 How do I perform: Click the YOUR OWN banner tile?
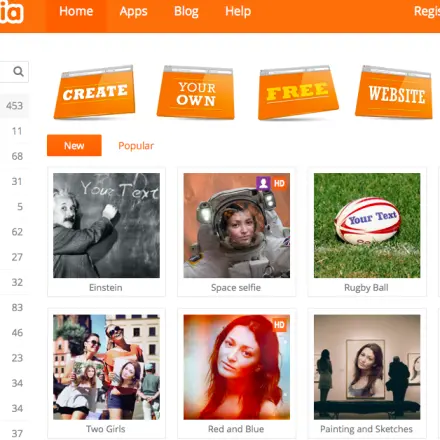[196, 92]
